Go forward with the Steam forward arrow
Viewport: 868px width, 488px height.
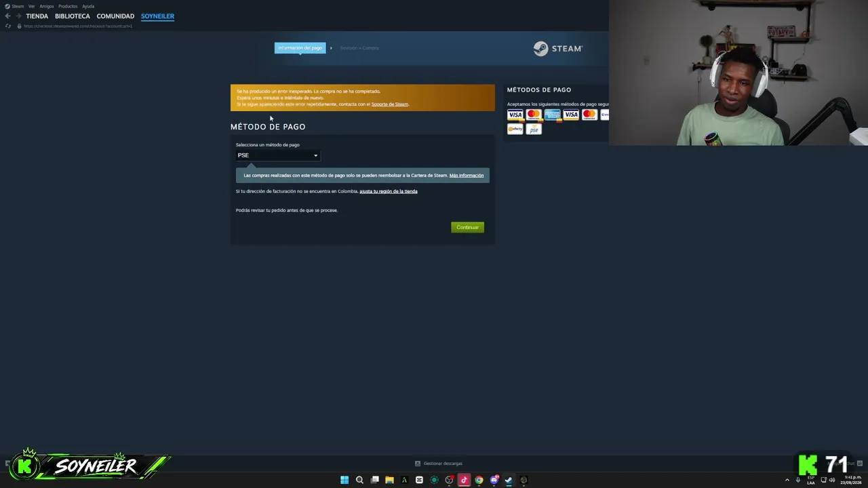pyautogui.click(x=18, y=16)
